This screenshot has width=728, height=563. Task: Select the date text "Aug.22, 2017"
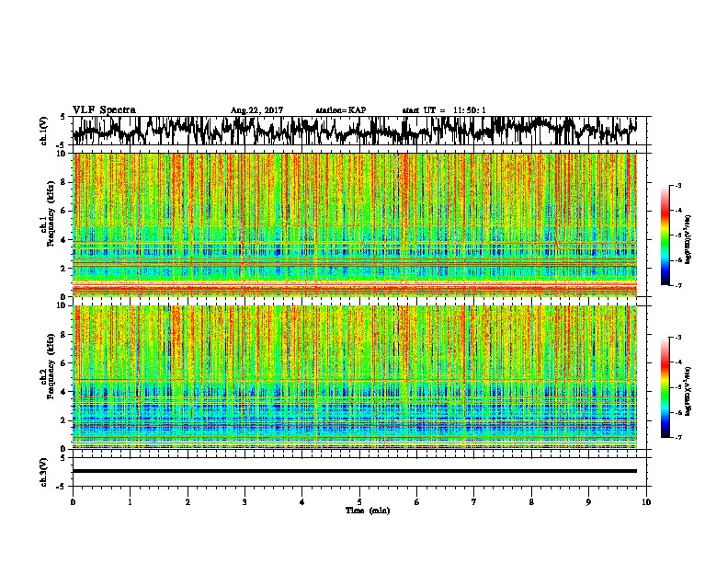point(256,110)
